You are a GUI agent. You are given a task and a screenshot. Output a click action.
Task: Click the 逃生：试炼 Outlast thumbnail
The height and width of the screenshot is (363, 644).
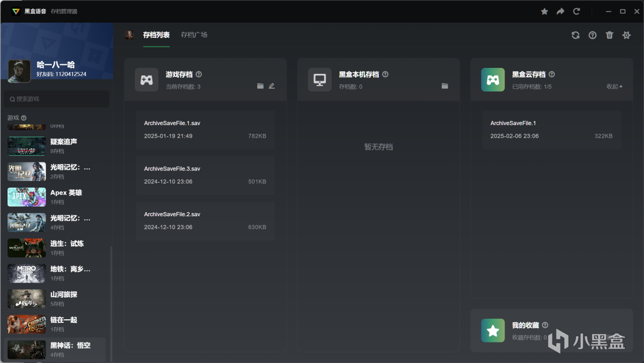click(27, 248)
